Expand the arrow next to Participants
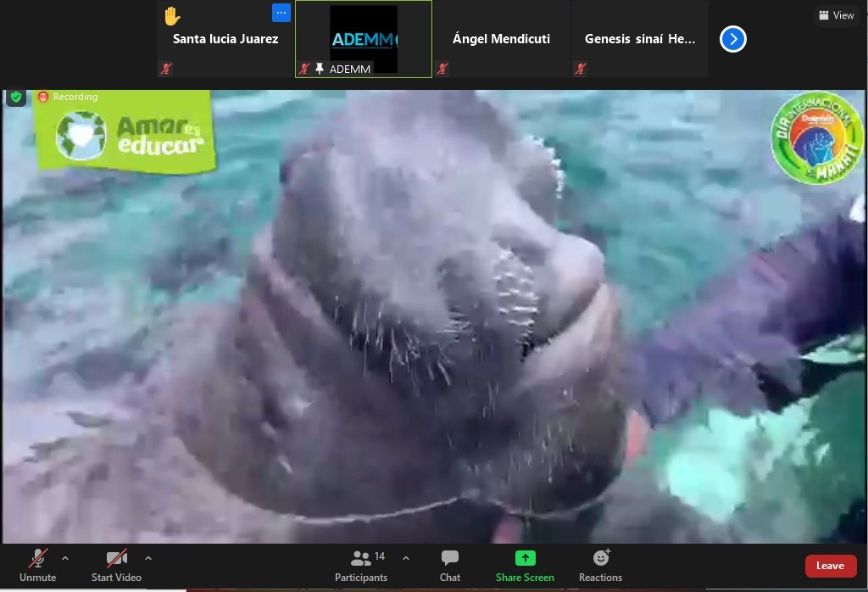This screenshot has height=592, width=868. [x=405, y=558]
